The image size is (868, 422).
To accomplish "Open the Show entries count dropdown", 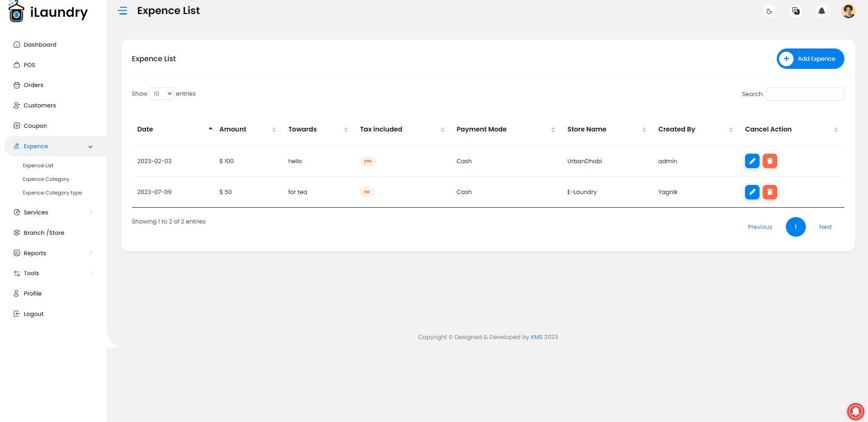I will 162,94.
